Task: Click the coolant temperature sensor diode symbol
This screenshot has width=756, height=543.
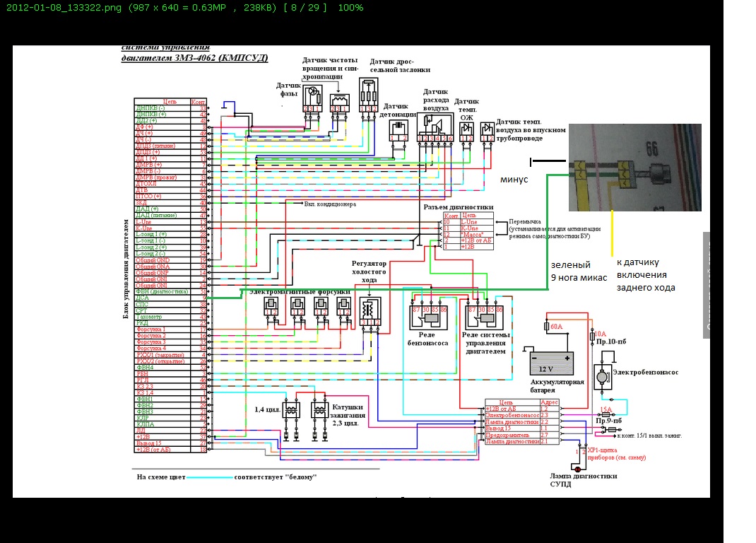Action: click(x=467, y=132)
